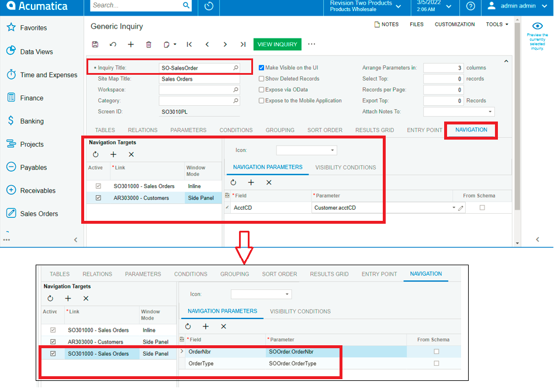Open the Customer.acctCD parameter dropdown arrow
Screen dimensions: 554x392
453,207
